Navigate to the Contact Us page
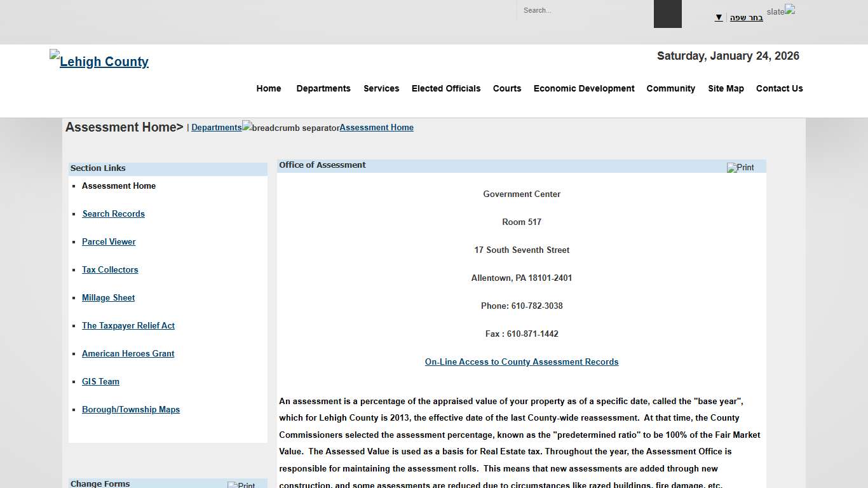 [x=779, y=88]
